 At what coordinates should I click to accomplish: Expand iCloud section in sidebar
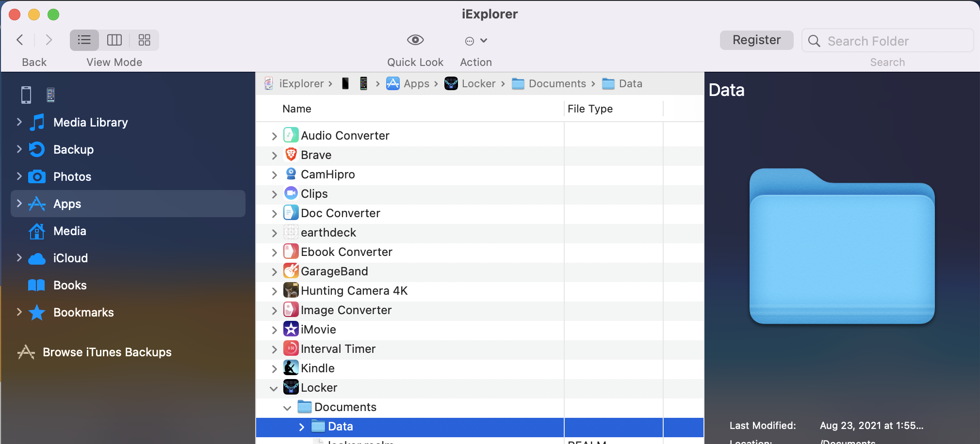point(19,258)
